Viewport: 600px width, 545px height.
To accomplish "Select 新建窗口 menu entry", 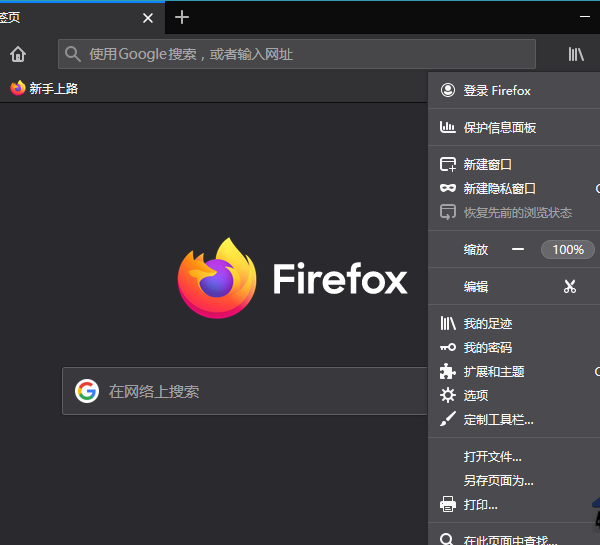I will tap(488, 164).
